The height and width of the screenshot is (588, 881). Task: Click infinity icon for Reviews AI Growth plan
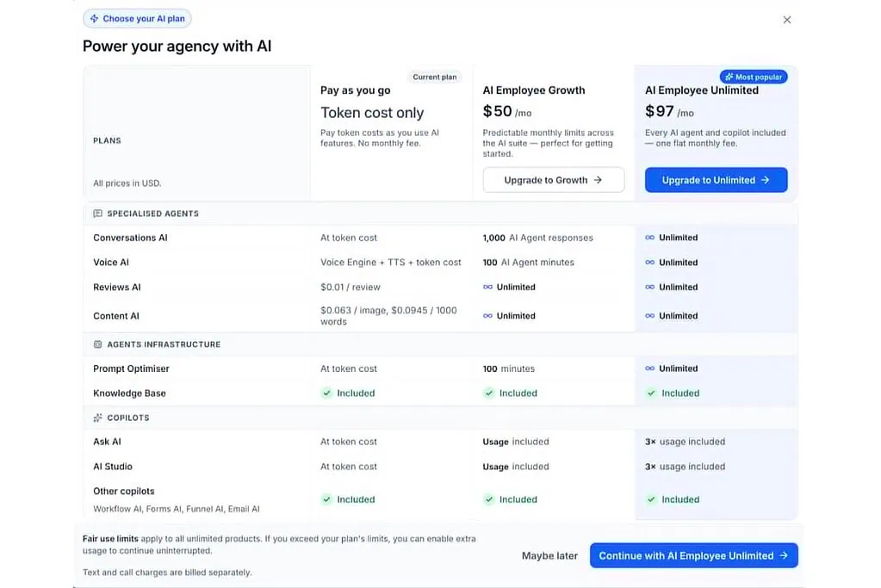click(x=487, y=287)
